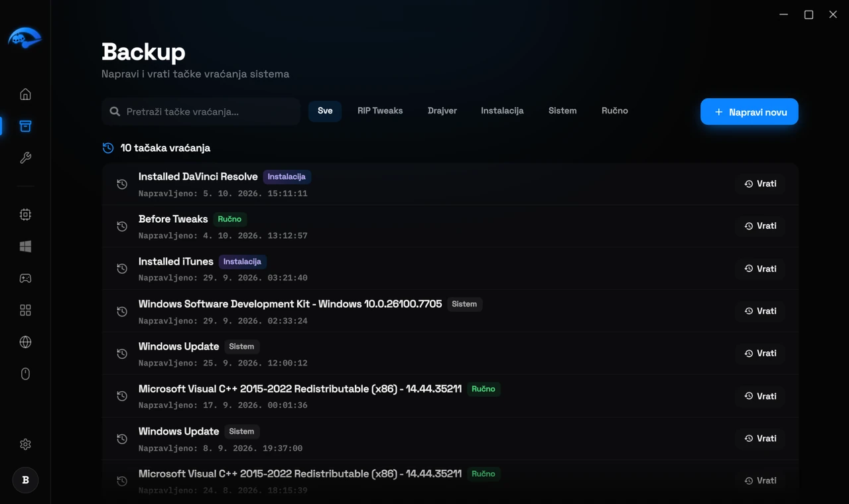Click Vrati for Installed DaVinci Resolve
849x504 pixels.
click(760, 184)
